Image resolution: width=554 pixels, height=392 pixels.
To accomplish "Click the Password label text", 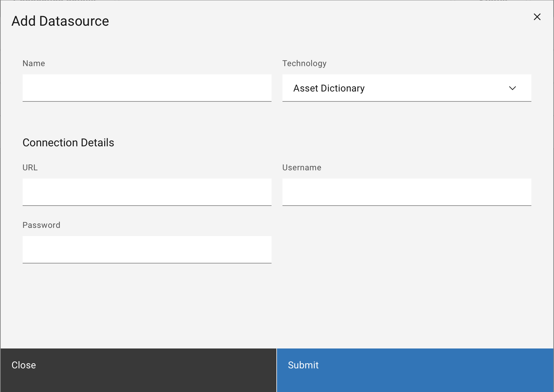I will click(x=41, y=225).
